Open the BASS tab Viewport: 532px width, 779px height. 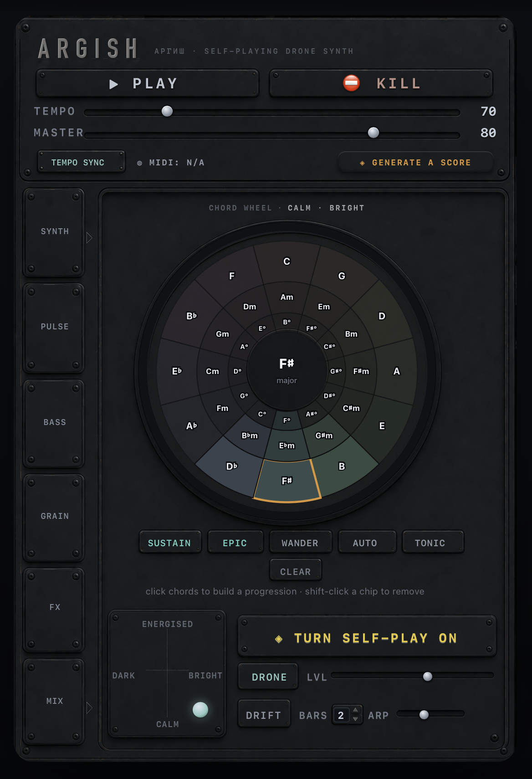[54, 423]
